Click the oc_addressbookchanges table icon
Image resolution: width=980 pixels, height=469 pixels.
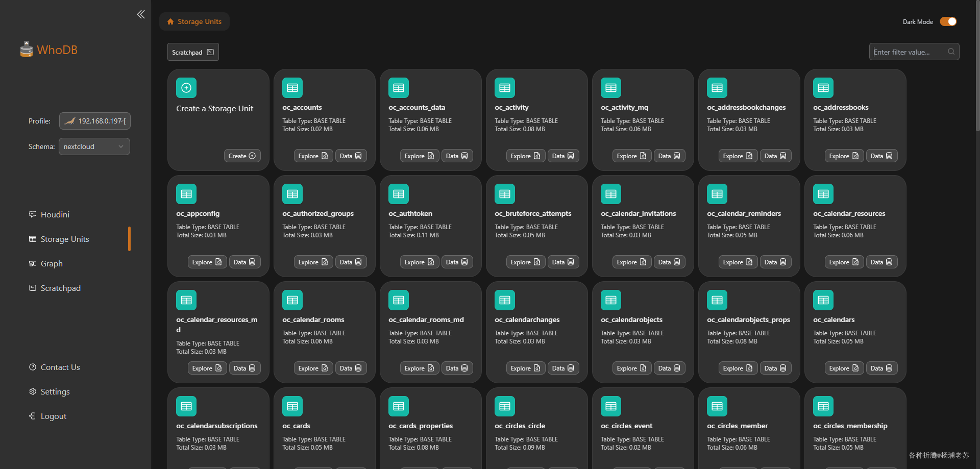coord(717,88)
